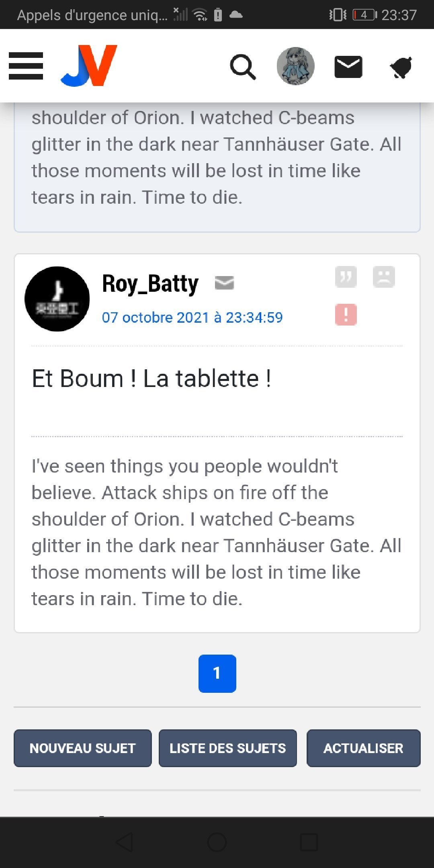Report the post with the red exclamation icon

346,314
